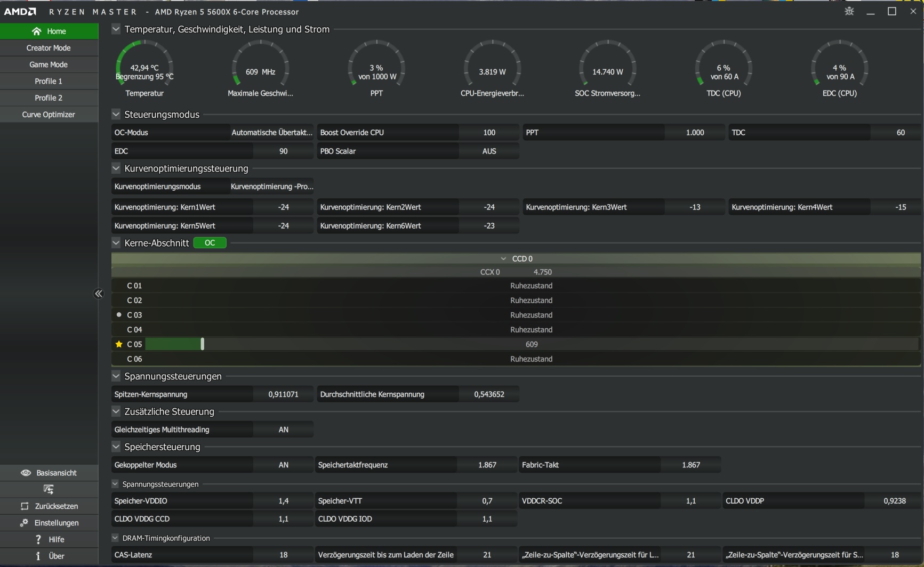Switch to Game Mode

tap(49, 64)
